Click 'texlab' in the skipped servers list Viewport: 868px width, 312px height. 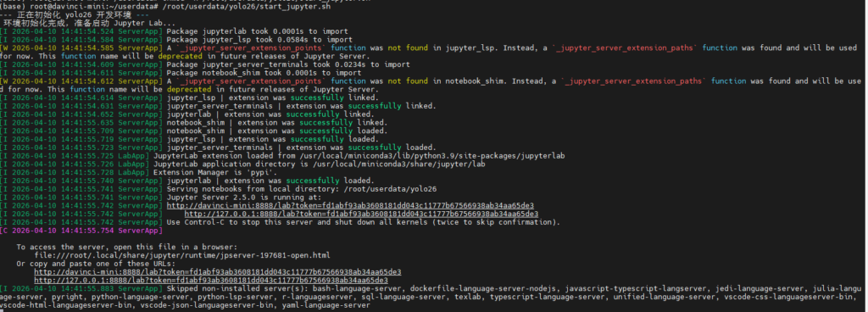click(x=468, y=297)
